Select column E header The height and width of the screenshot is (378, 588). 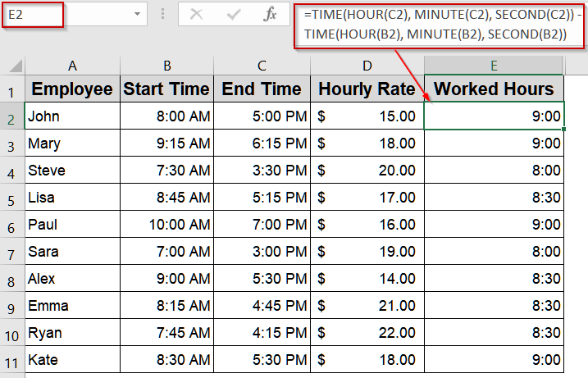pyautogui.click(x=494, y=66)
